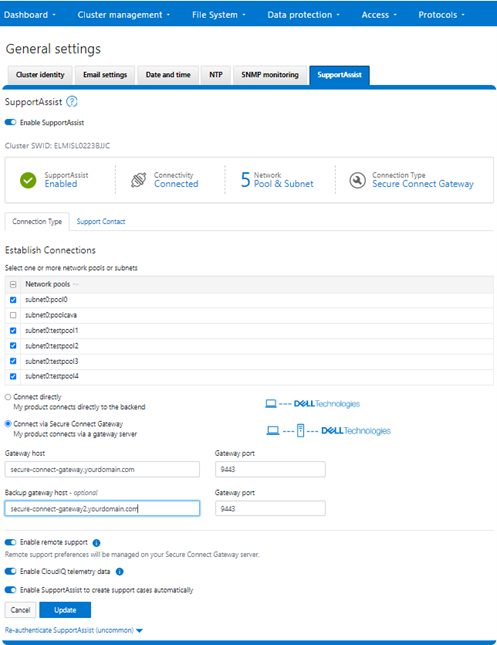Open the Support Contact tab
The height and width of the screenshot is (645, 497).
pos(101,221)
